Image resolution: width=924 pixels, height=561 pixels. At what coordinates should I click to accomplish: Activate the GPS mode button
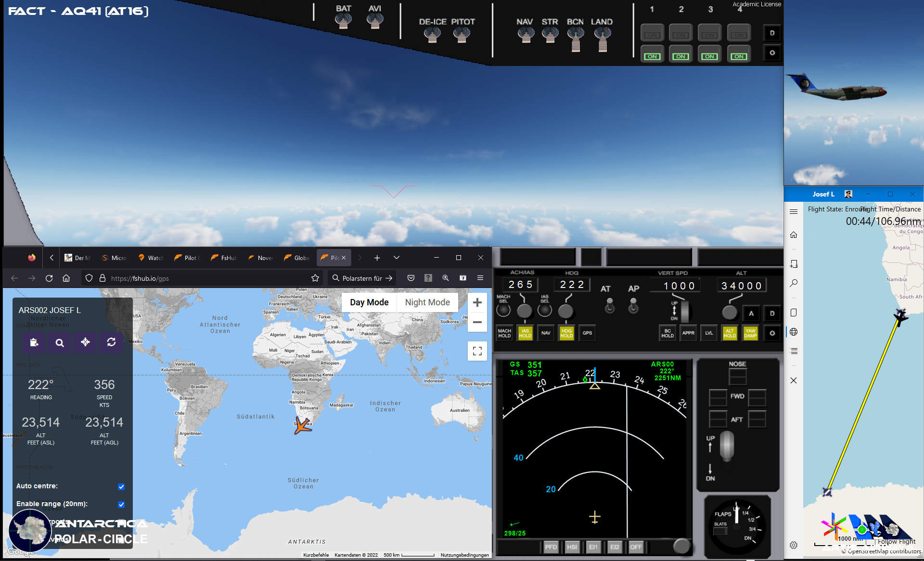coord(587,333)
